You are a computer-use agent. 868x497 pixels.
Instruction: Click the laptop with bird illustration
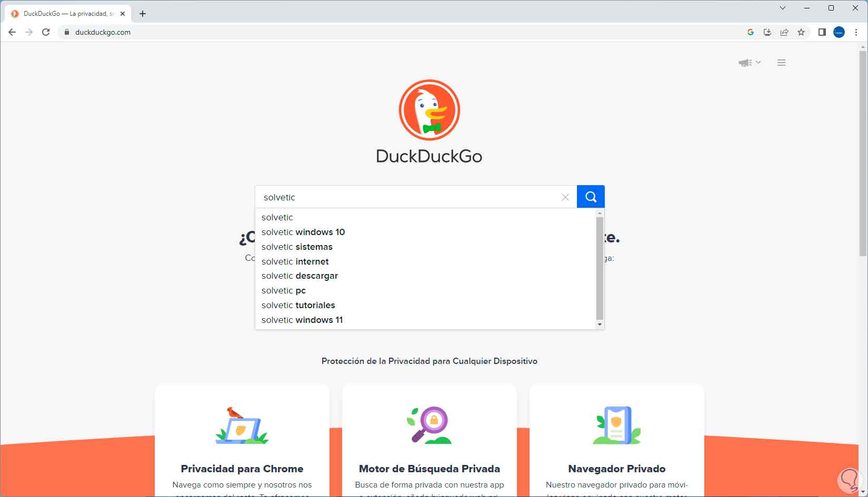[242, 425]
